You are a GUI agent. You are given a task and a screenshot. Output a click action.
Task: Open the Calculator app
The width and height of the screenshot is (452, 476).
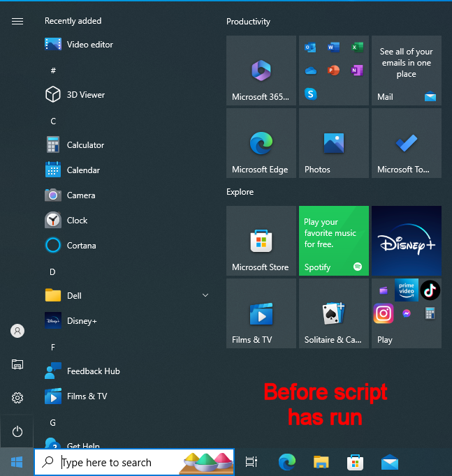pos(85,145)
